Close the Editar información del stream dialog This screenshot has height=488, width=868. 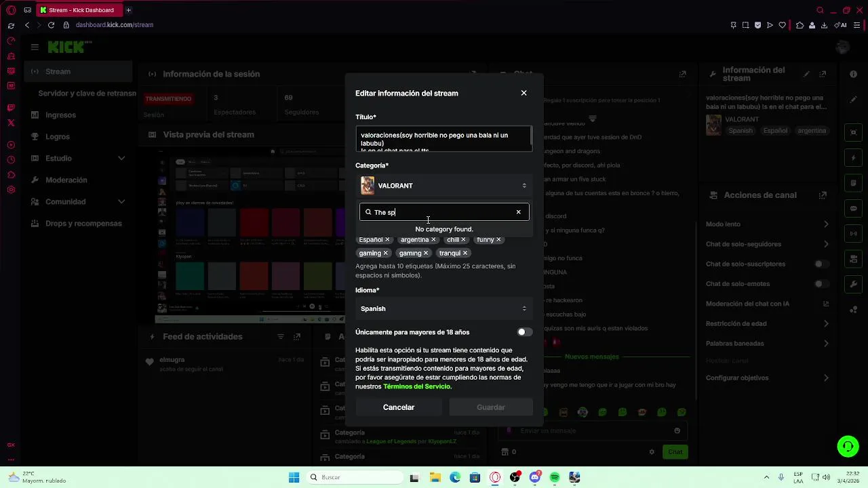pyautogui.click(x=524, y=93)
